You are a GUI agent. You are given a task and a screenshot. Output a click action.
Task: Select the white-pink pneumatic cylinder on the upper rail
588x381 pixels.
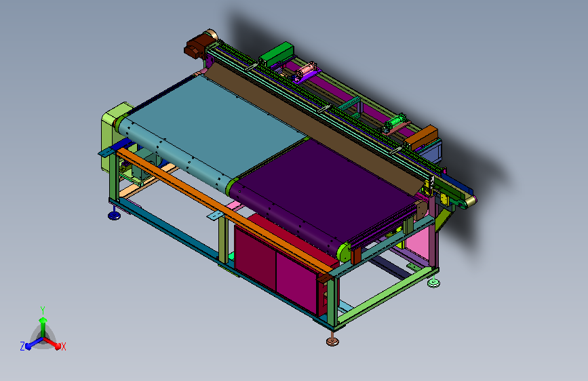pyautogui.click(x=306, y=71)
